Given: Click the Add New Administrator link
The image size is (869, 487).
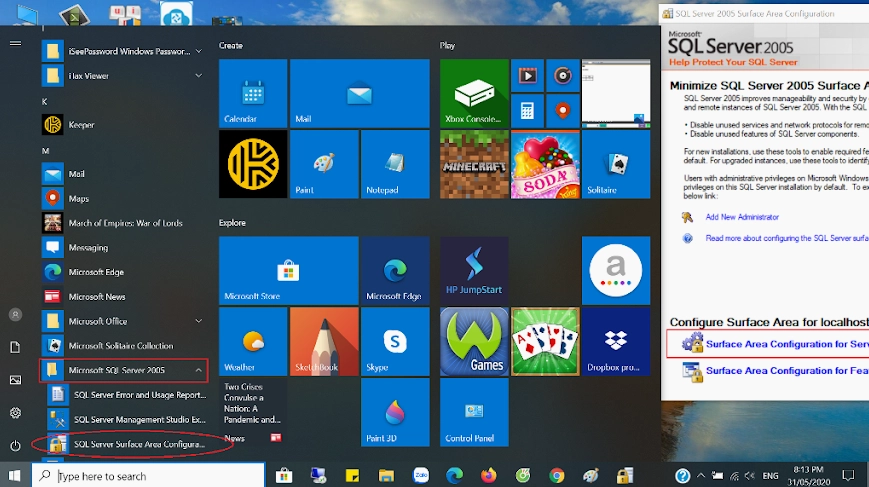Looking at the screenshot, I should pos(741,217).
